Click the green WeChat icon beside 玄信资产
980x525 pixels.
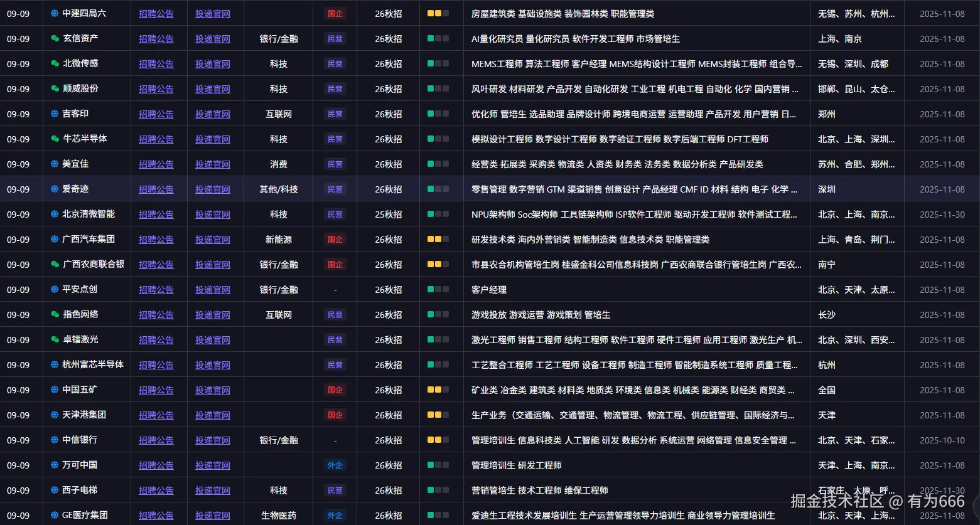(53, 38)
